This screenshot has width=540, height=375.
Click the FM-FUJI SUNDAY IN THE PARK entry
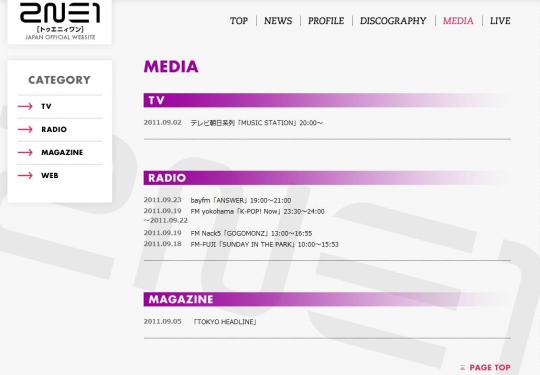(x=264, y=244)
